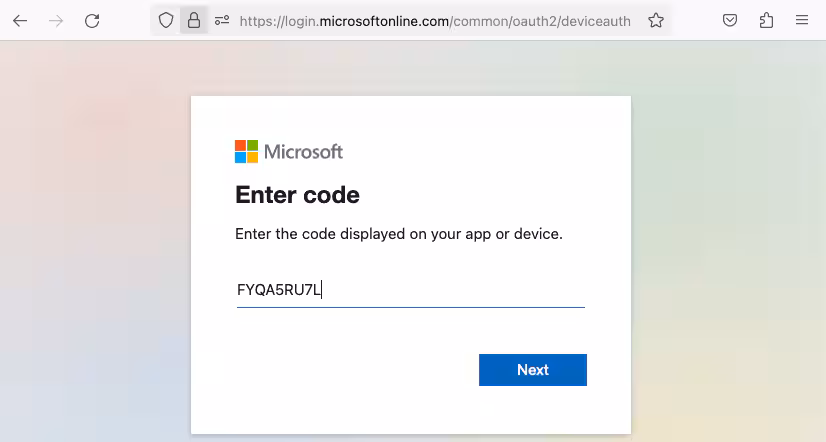Open the Extensions puzzle icon
This screenshot has width=826, height=442.
[x=767, y=20]
